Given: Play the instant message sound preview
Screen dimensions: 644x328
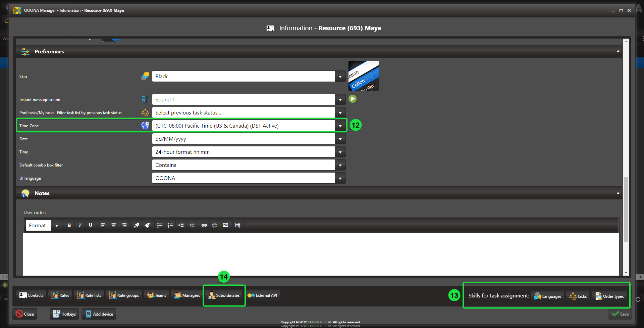Looking at the screenshot, I should 352,99.
